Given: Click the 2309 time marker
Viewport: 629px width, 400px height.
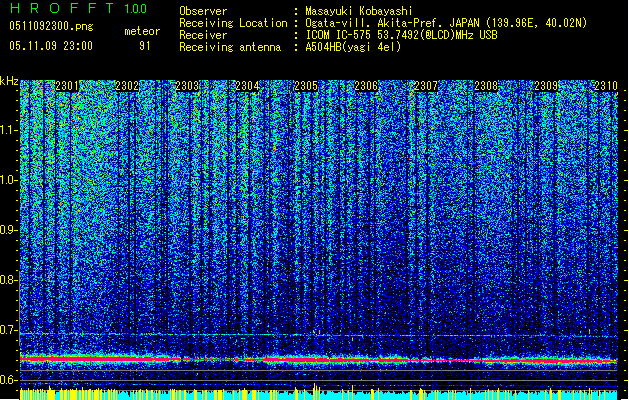Looking at the screenshot, I should (546, 86).
